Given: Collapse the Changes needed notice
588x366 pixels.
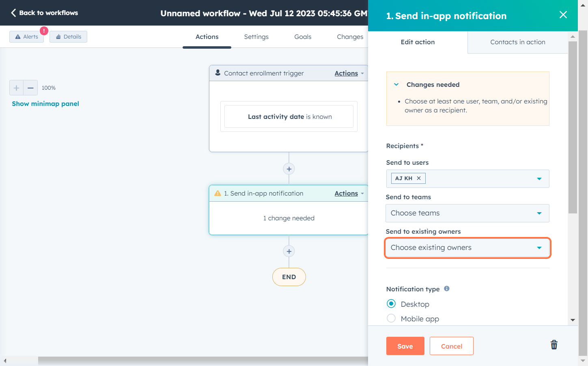Looking at the screenshot, I should click(396, 84).
